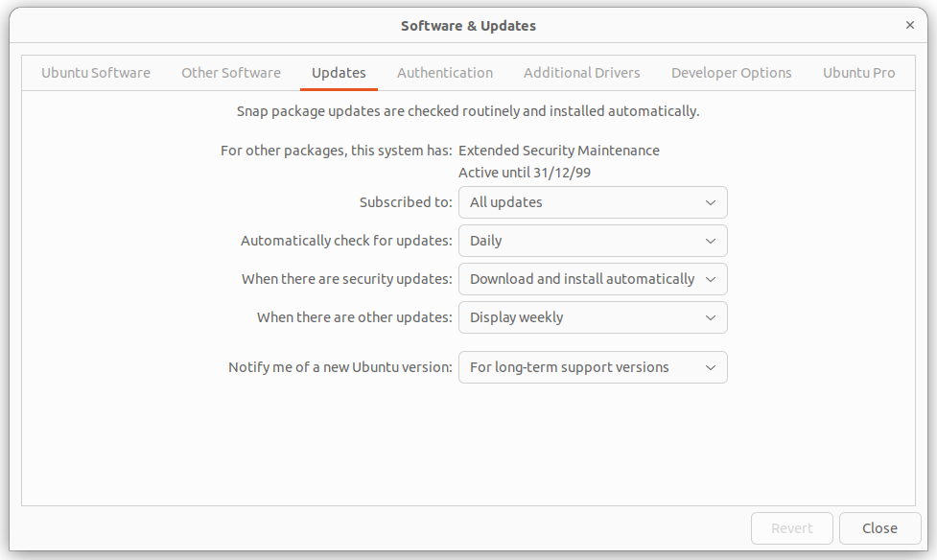Select the Updates tab
This screenshot has height=560, width=937.
[339, 73]
